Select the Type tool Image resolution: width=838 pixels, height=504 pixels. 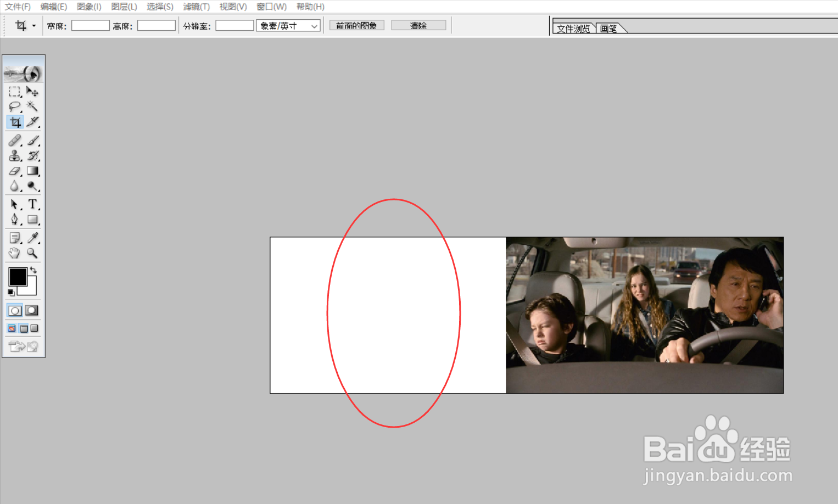(x=32, y=204)
